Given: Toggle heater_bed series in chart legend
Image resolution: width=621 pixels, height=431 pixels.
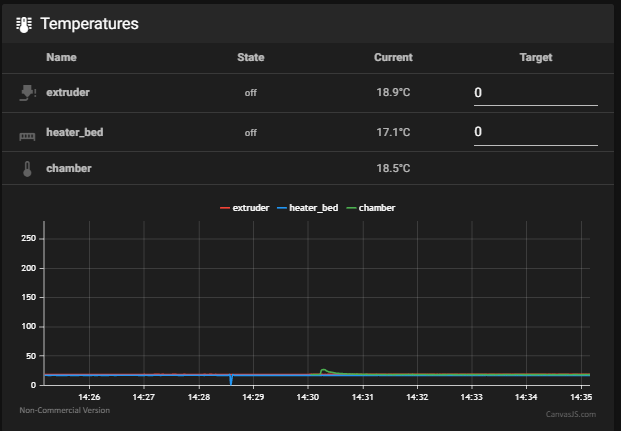Looking at the screenshot, I should pos(307,208).
